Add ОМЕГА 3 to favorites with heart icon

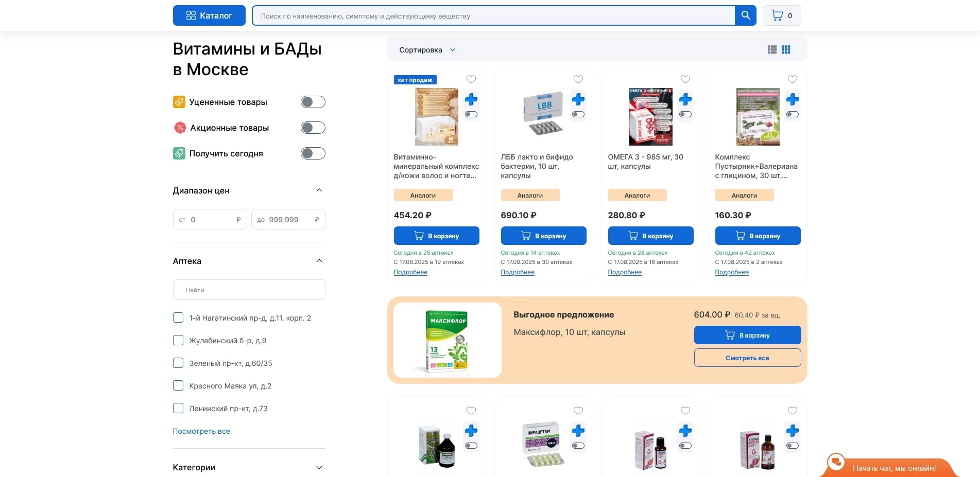tap(685, 79)
